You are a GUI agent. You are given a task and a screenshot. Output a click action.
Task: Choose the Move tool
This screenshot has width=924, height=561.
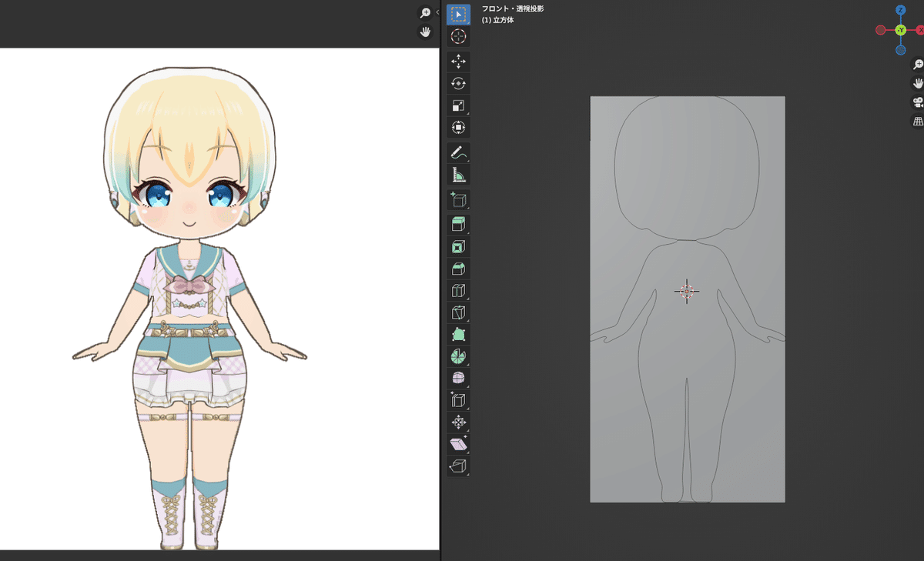point(458,62)
